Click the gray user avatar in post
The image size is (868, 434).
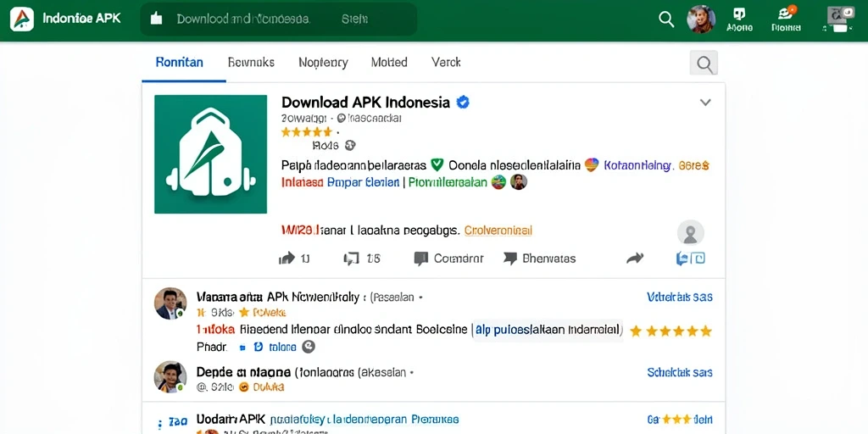pyautogui.click(x=690, y=232)
